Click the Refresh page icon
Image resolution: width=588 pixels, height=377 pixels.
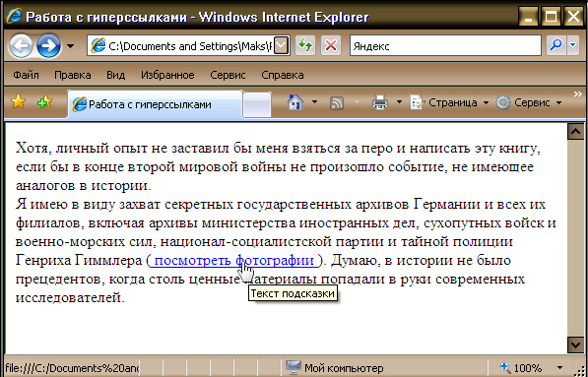(x=305, y=46)
